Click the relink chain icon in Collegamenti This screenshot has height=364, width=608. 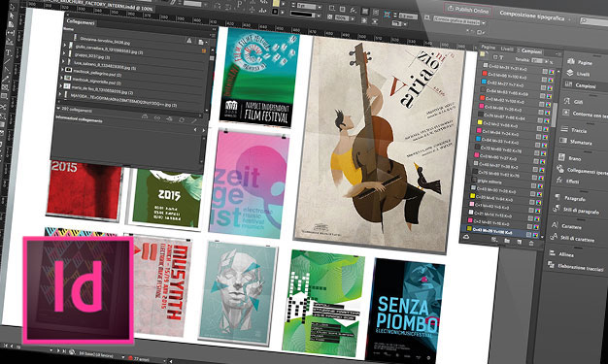(x=157, y=117)
